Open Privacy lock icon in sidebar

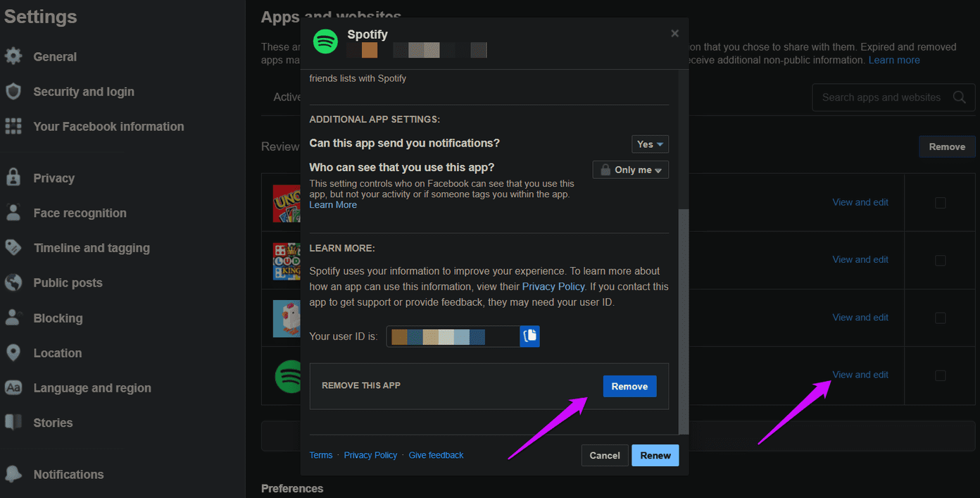click(13, 178)
